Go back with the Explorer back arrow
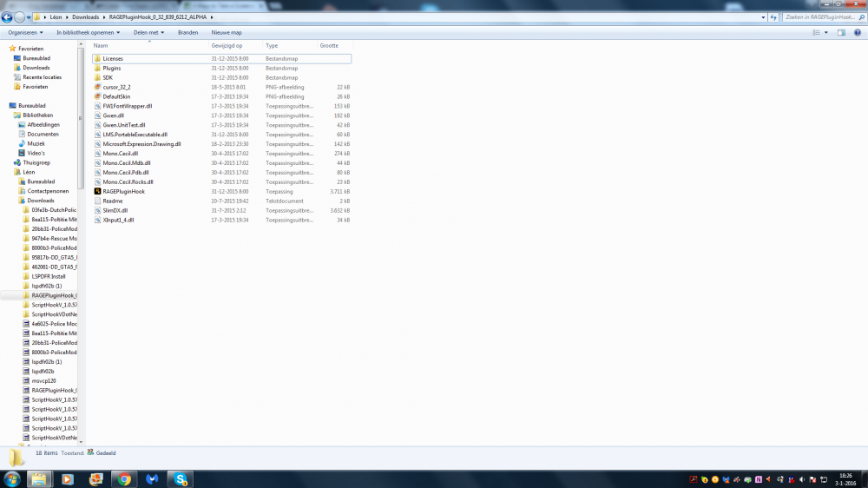Viewport: 868px width, 488px height. [7, 17]
